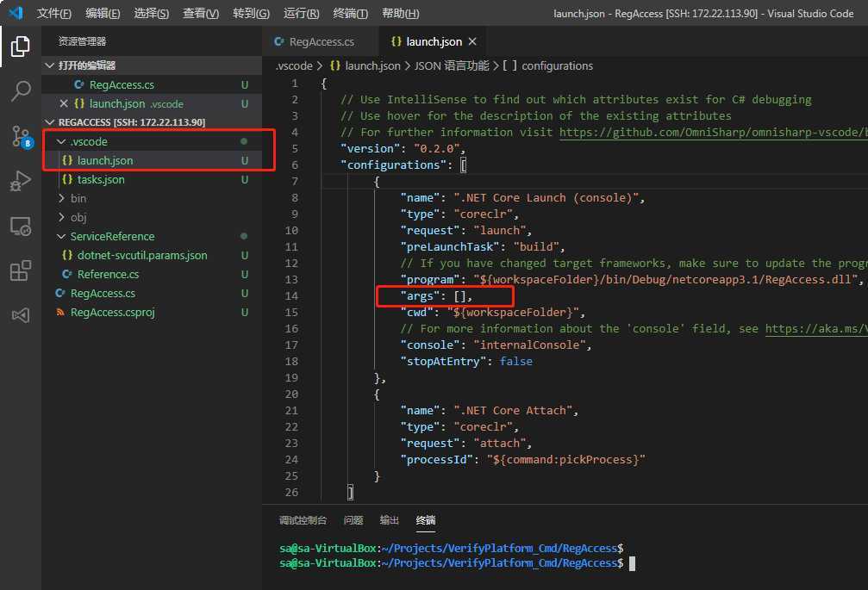The width and height of the screenshot is (868, 590).
Task: Click .vscode in the breadcrumb path
Action: (x=295, y=65)
